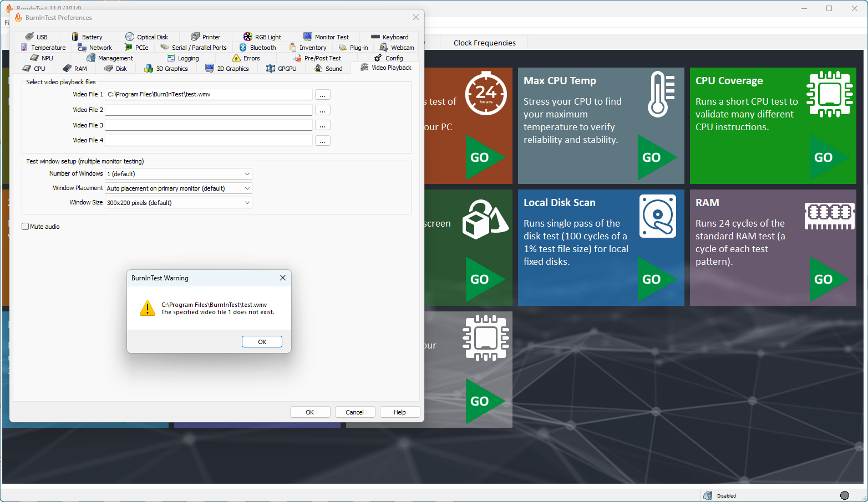
Task: Click the Network computers icon
Action: click(x=82, y=47)
